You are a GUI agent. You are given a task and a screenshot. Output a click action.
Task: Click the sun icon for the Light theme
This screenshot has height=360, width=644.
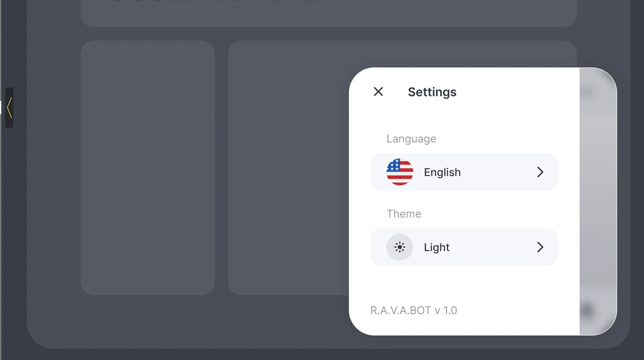point(400,247)
